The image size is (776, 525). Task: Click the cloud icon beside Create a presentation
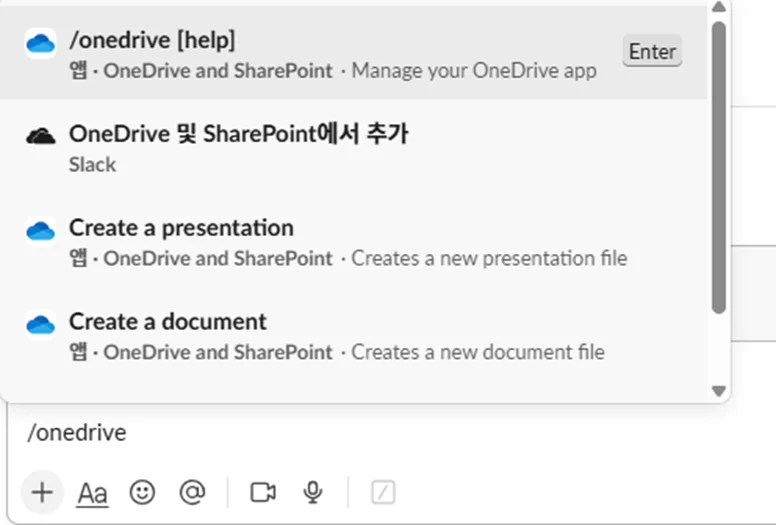click(40, 231)
